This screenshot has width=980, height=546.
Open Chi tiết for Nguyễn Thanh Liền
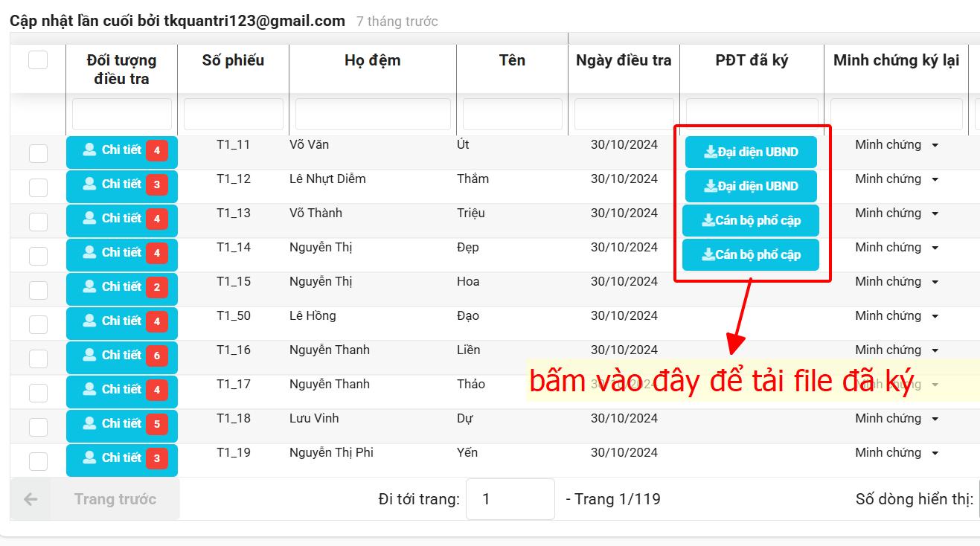[x=112, y=356]
